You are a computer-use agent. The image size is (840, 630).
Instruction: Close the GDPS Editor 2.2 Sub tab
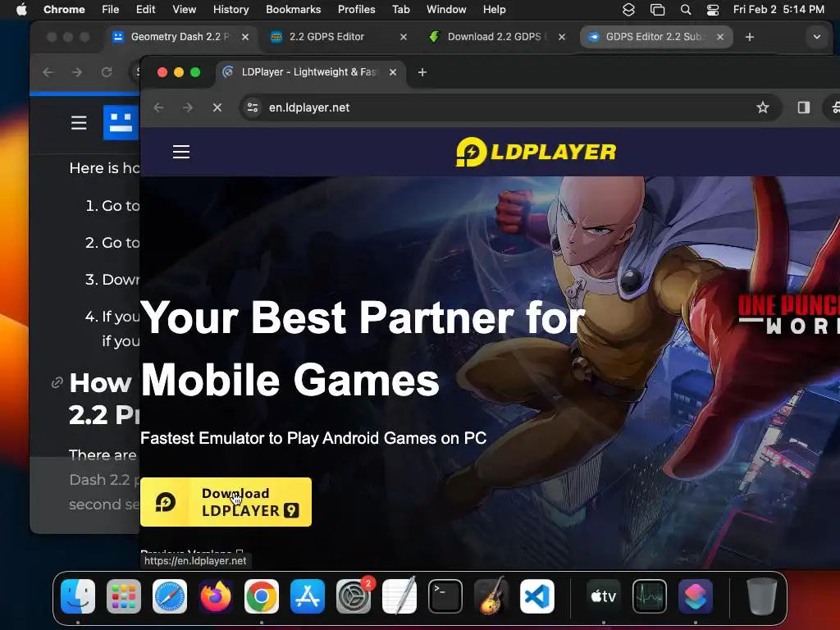720,37
